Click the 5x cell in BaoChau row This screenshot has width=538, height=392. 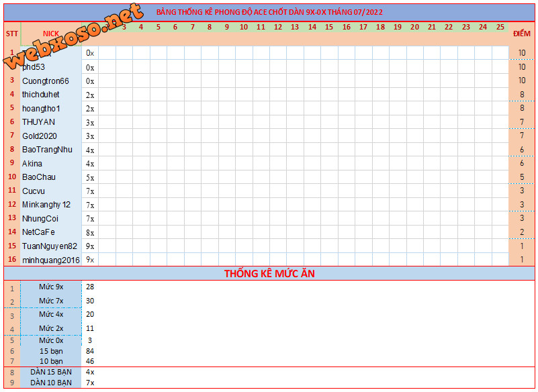(90, 178)
